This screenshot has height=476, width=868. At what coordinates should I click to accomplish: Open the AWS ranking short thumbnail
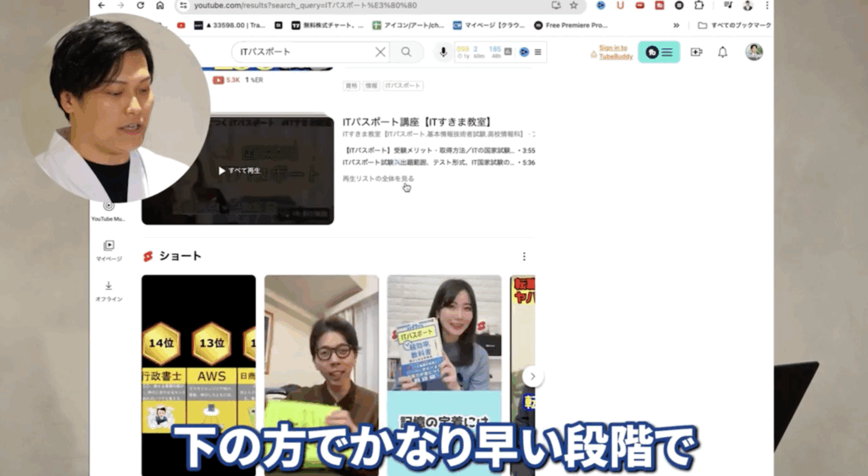pos(198,373)
